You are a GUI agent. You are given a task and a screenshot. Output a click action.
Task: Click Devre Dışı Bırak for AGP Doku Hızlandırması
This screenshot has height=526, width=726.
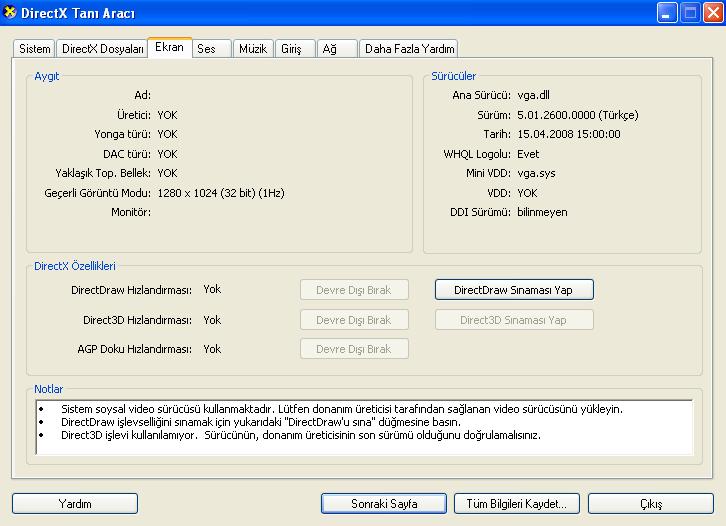354,349
